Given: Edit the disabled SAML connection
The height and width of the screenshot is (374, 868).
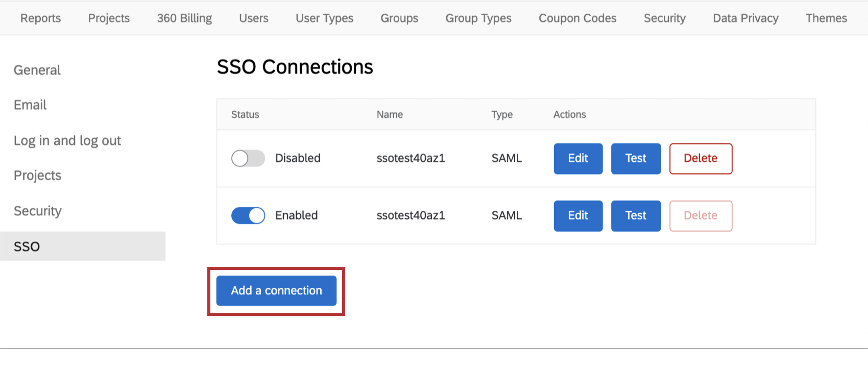Looking at the screenshot, I should [x=578, y=159].
